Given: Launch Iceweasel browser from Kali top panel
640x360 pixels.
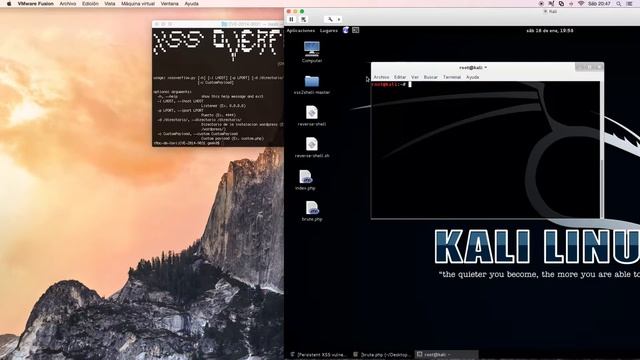Looking at the screenshot, I should [x=346, y=30].
